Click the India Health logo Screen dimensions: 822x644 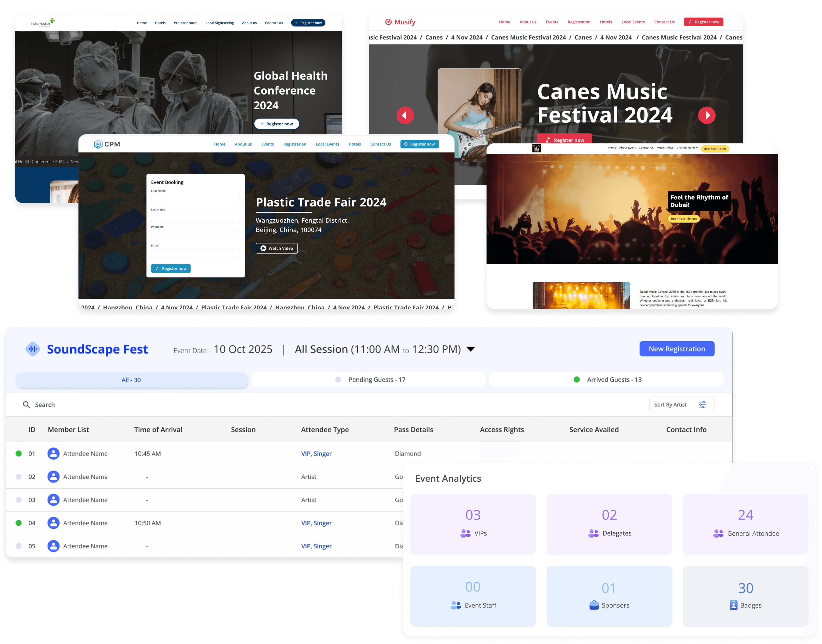[43, 23]
